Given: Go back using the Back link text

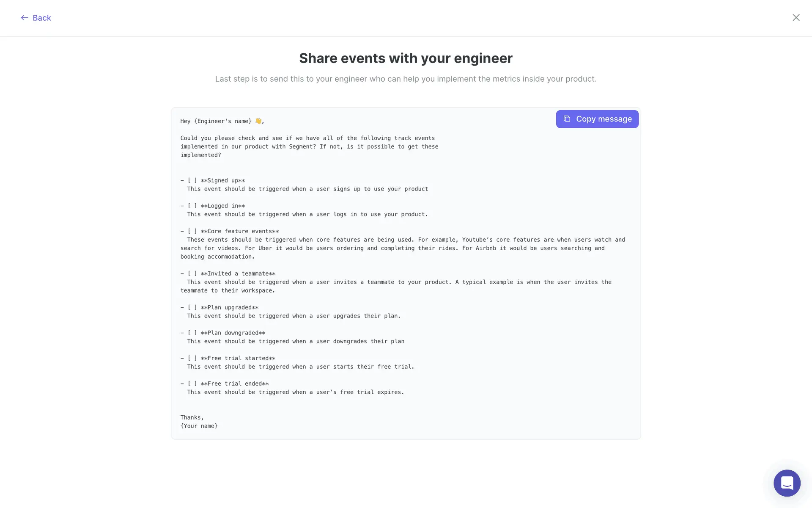Looking at the screenshot, I should pyautogui.click(x=41, y=18).
